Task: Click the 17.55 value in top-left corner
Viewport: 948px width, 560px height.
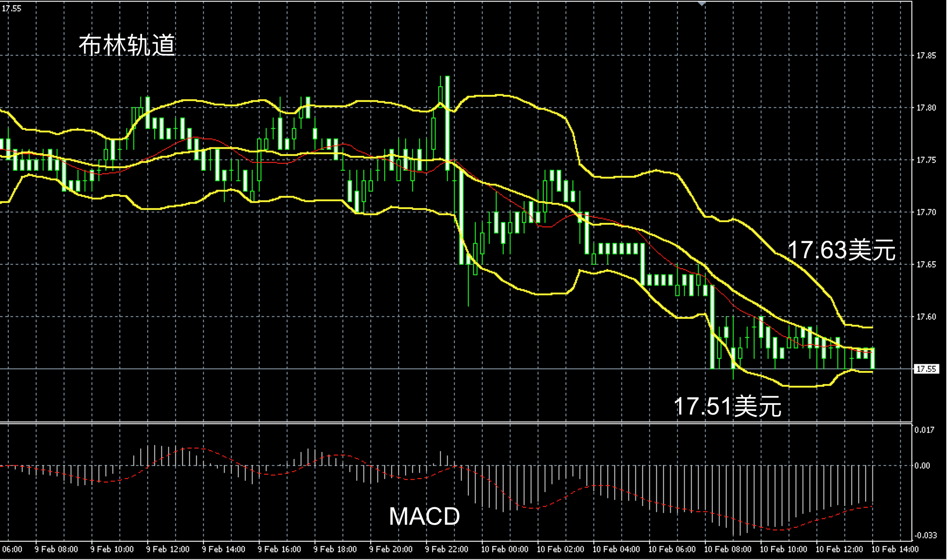Action: coord(11,8)
